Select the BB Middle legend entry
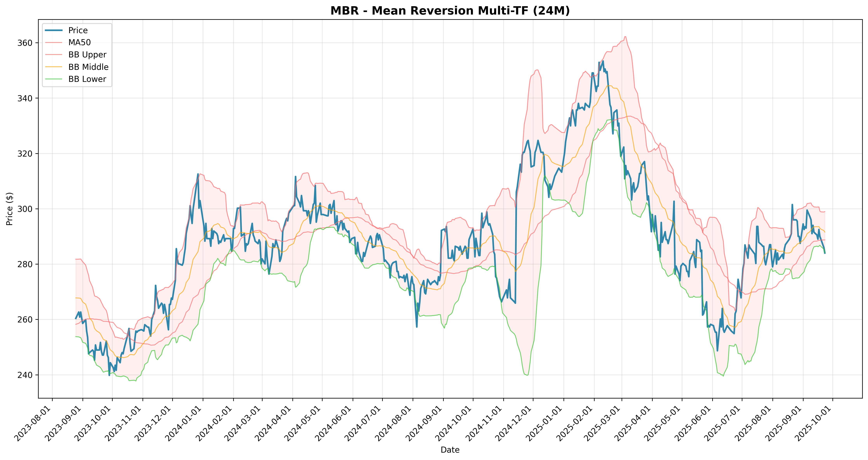The width and height of the screenshot is (868, 460). coord(88,67)
